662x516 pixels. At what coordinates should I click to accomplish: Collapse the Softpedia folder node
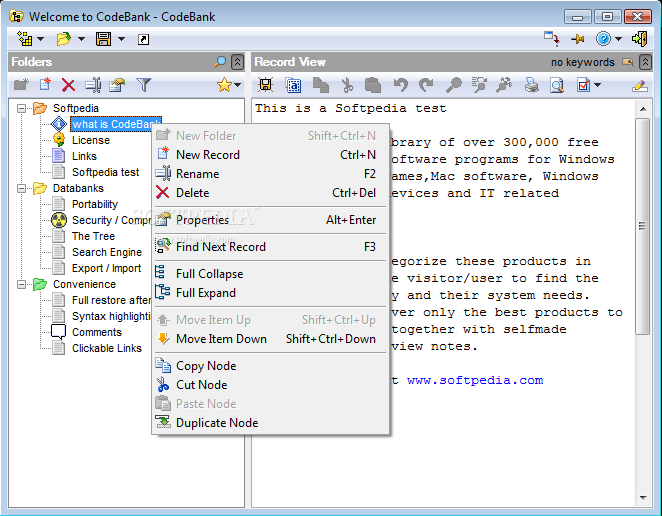pyautogui.click(x=21, y=109)
